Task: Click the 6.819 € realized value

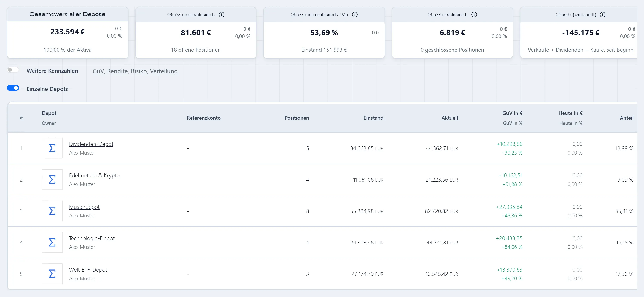Action: (452, 33)
